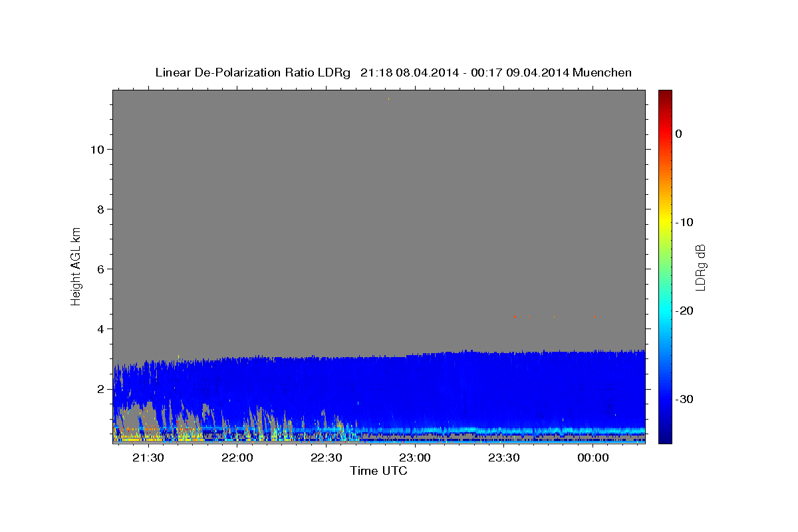Click the colorbar value 0
Viewport: 798px width, 532px height.
[x=678, y=134]
